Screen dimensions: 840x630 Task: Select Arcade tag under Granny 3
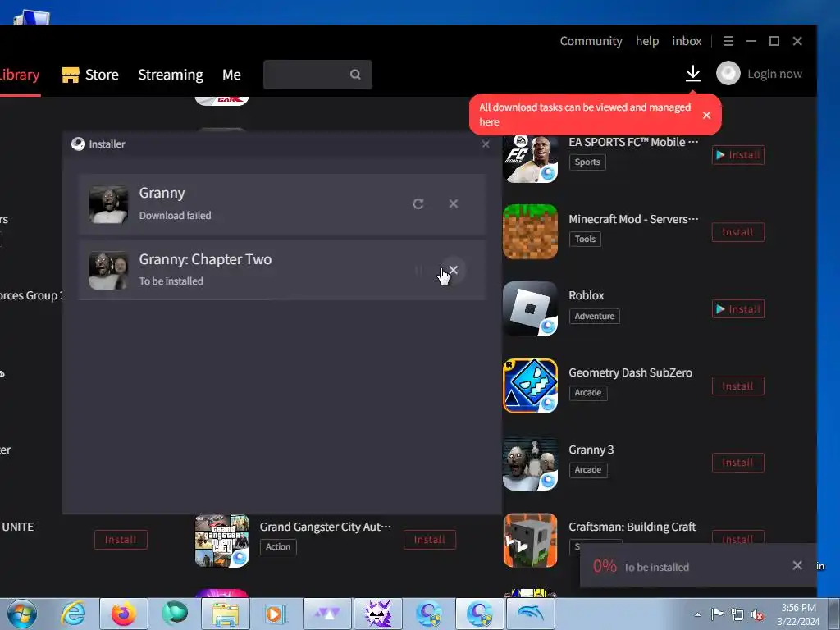point(587,470)
